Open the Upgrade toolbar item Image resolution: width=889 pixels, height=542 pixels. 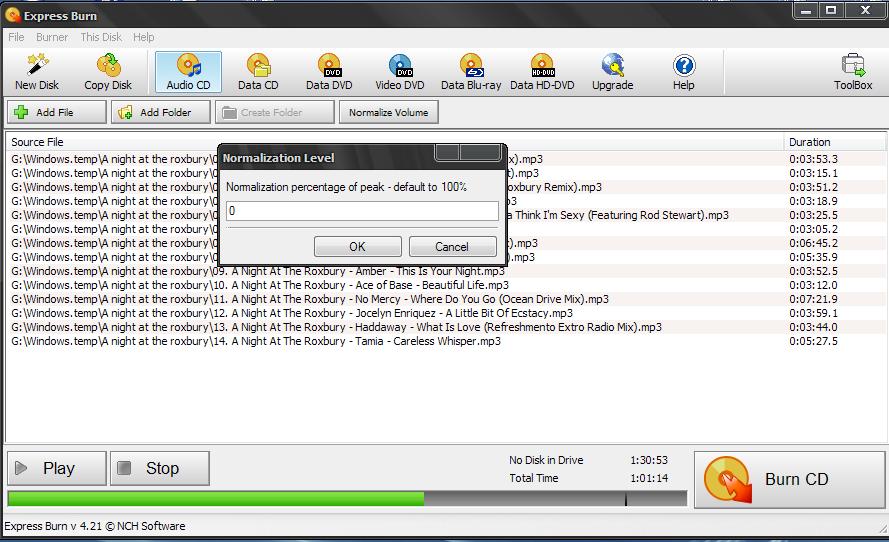click(x=612, y=72)
